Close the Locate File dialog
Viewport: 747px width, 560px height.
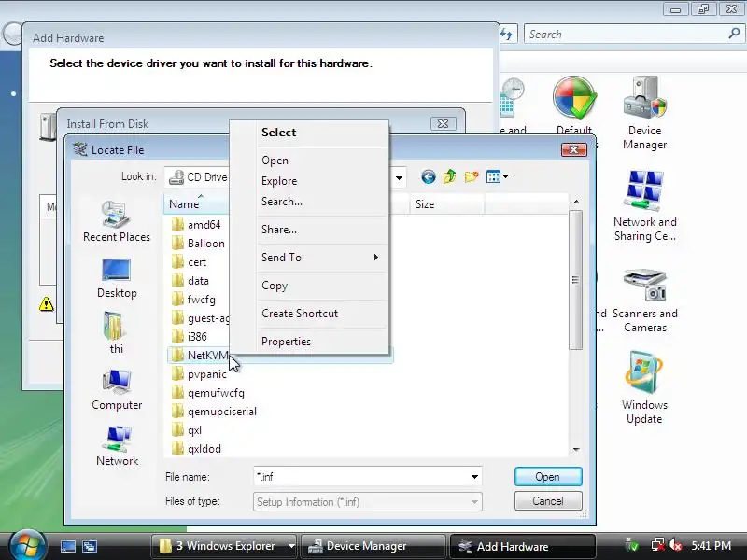click(573, 150)
